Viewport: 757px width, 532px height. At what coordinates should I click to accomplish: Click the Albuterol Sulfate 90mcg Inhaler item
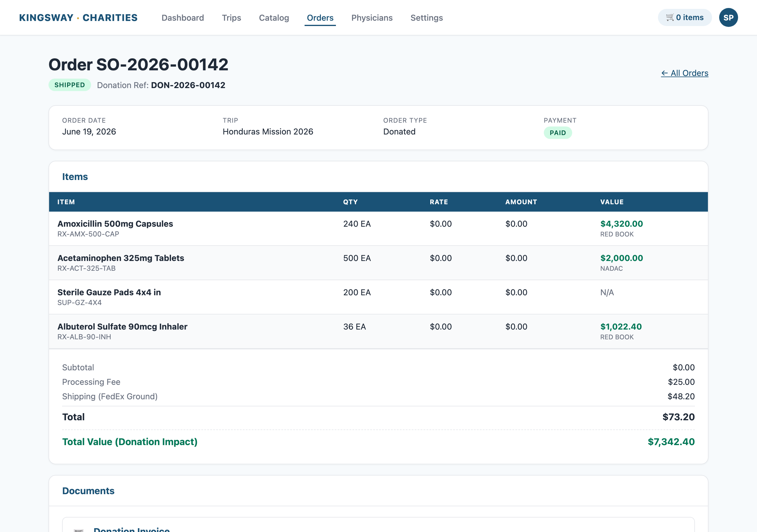pyautogui.click(x=122, y=327)
